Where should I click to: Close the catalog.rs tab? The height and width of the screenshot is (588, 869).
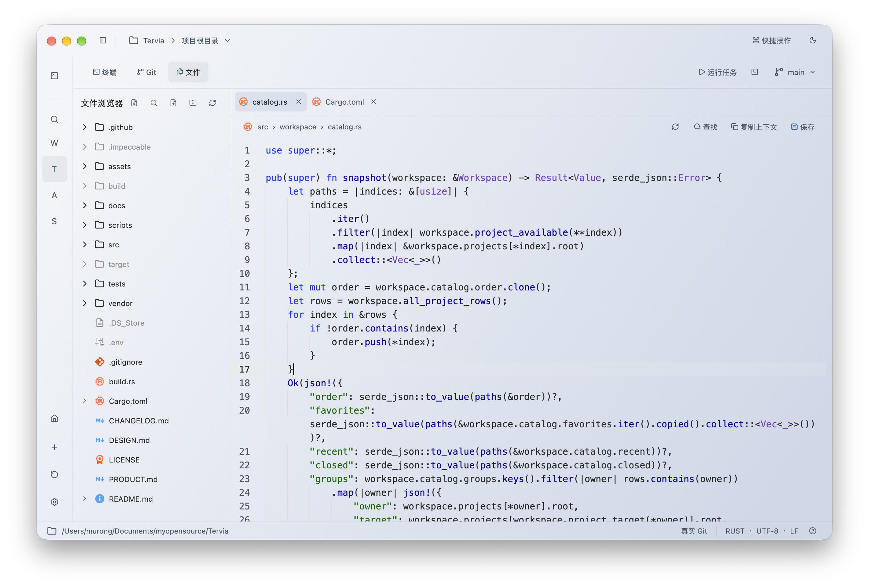(x=298, y=102)
